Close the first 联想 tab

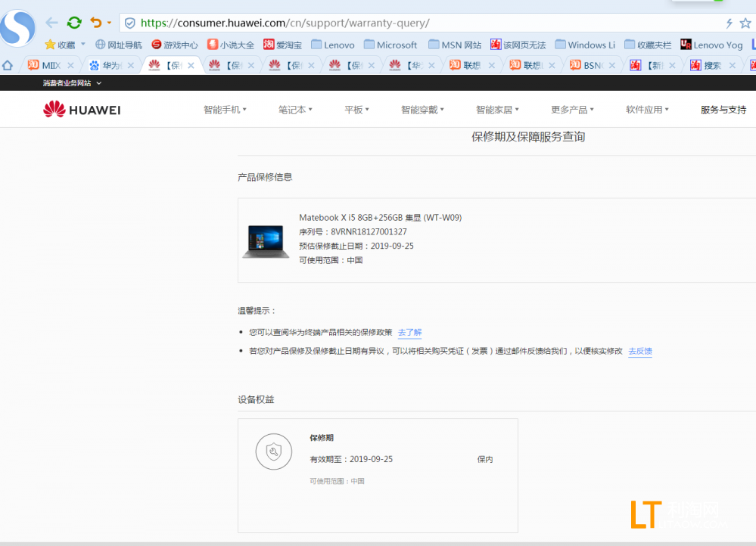tap(492, 65)
